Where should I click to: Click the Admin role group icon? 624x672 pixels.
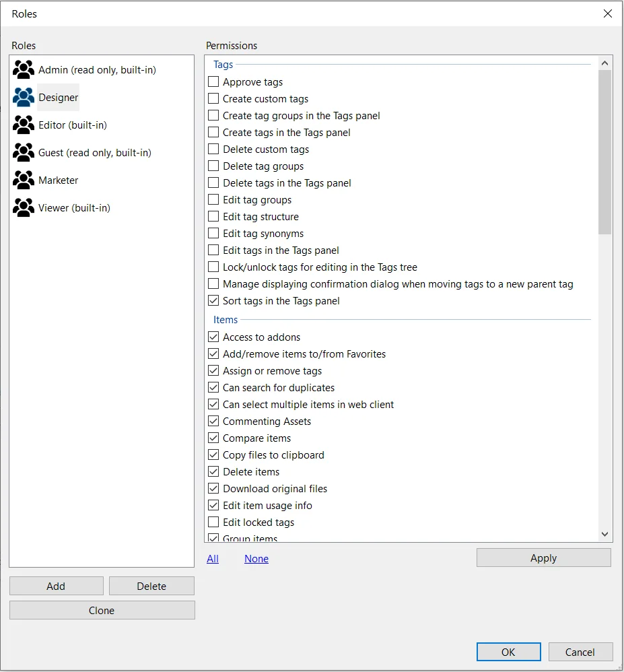[x=24, y=69]
